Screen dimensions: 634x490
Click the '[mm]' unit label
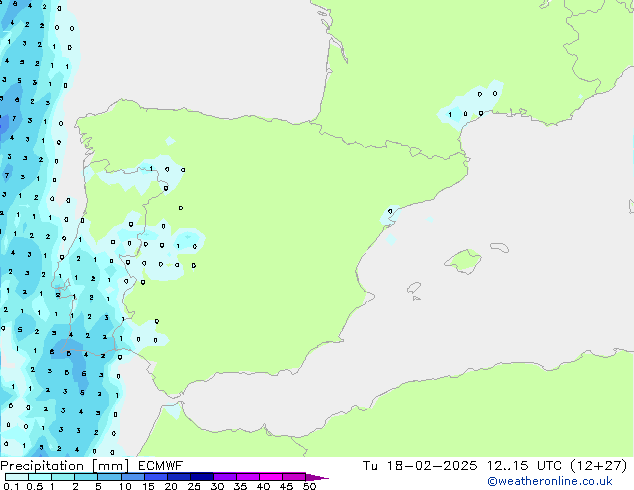pyautogui.click(x=110, y=466)
